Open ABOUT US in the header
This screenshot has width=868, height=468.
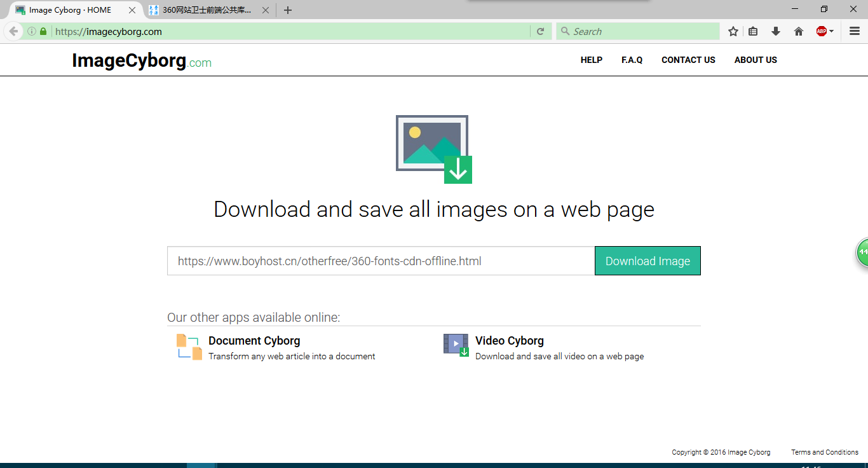756,60
